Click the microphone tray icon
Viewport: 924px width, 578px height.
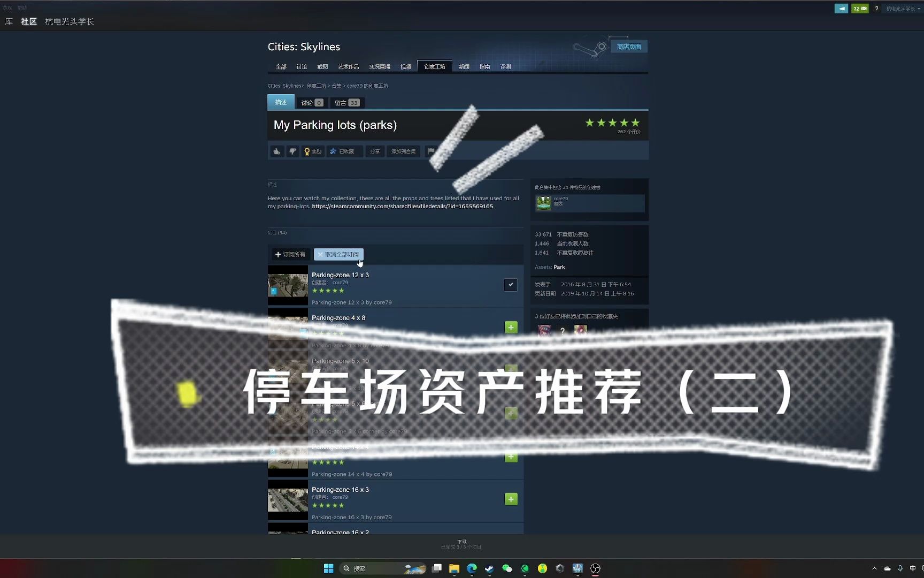[x=900, y=568]
